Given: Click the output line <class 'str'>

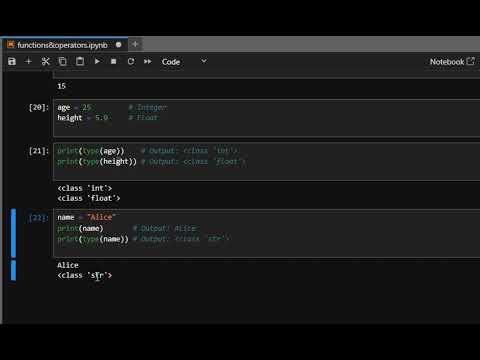Looking at the screenshot, I should (x=85, y=276).
